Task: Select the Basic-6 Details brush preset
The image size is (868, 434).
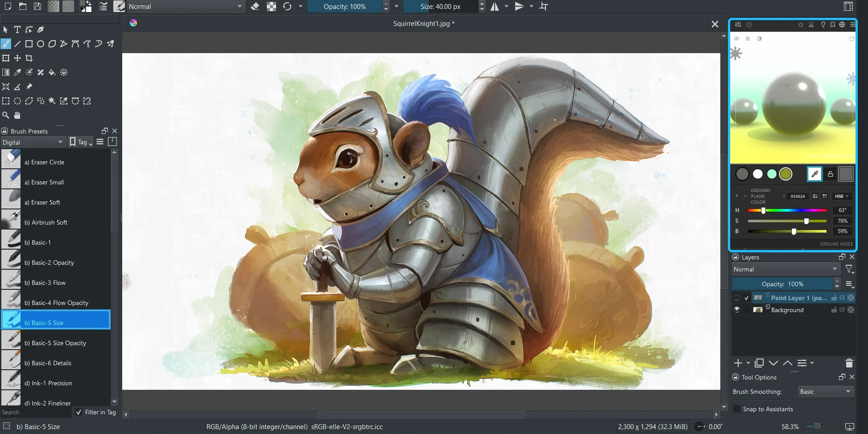Action: point(55,363)
